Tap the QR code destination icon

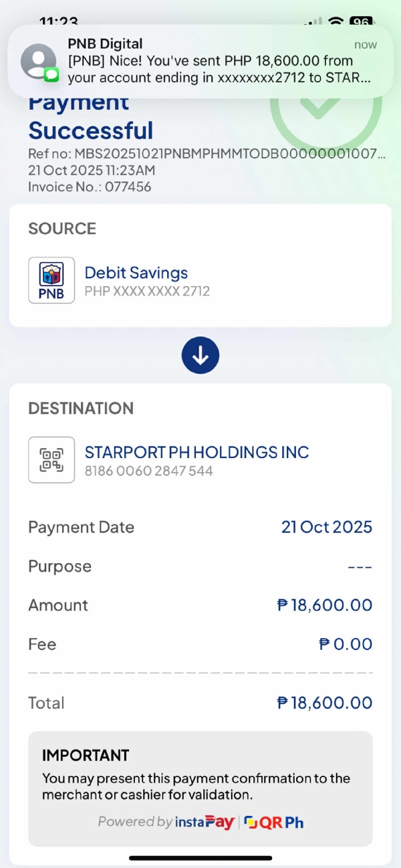[51, 459]
